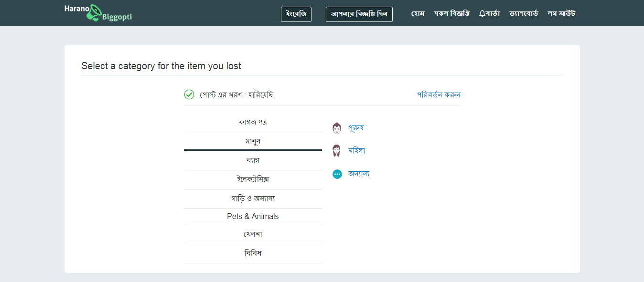This screenshot has width=644, height=282.
Task: Click the male face icon
Action: pyautogui.click(x=337, y=128)
